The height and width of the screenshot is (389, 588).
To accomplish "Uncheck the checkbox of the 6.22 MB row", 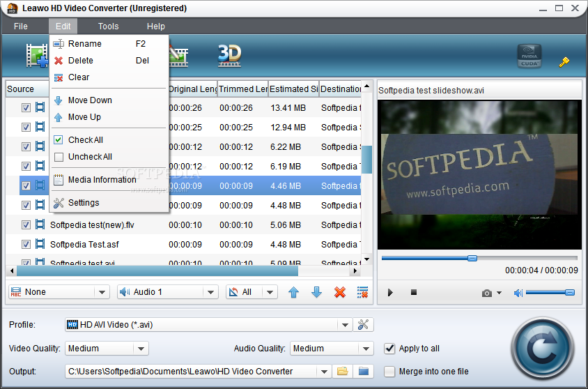I will point(26,147).
